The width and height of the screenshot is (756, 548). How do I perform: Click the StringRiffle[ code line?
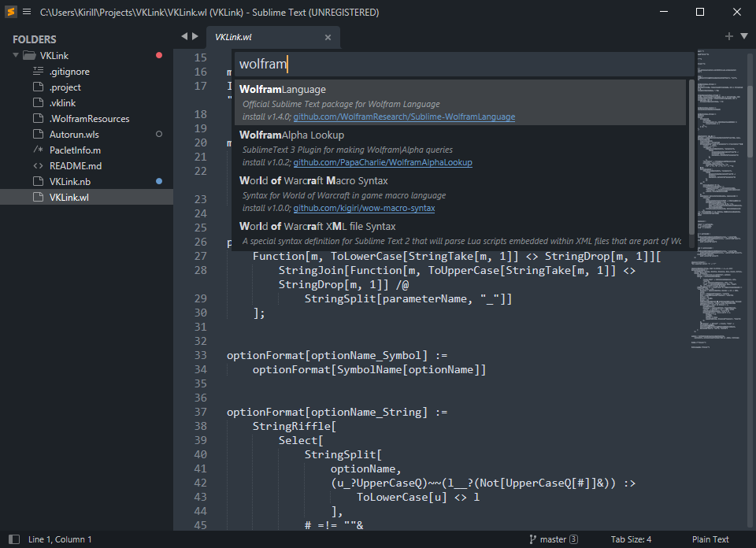tap(295, 426)
